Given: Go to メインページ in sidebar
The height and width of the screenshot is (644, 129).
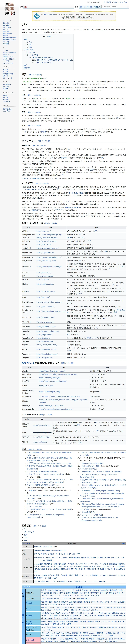Looking at the screenshot, I should click(7, 21).
